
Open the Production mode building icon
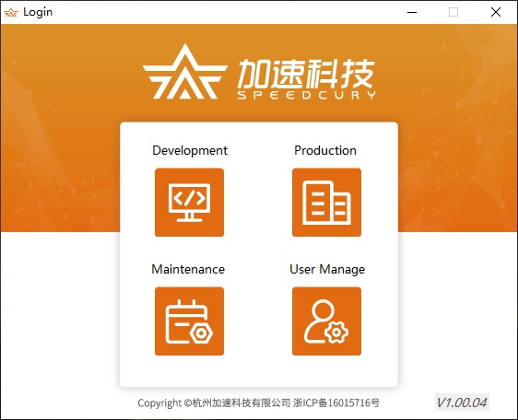(326, 203)
